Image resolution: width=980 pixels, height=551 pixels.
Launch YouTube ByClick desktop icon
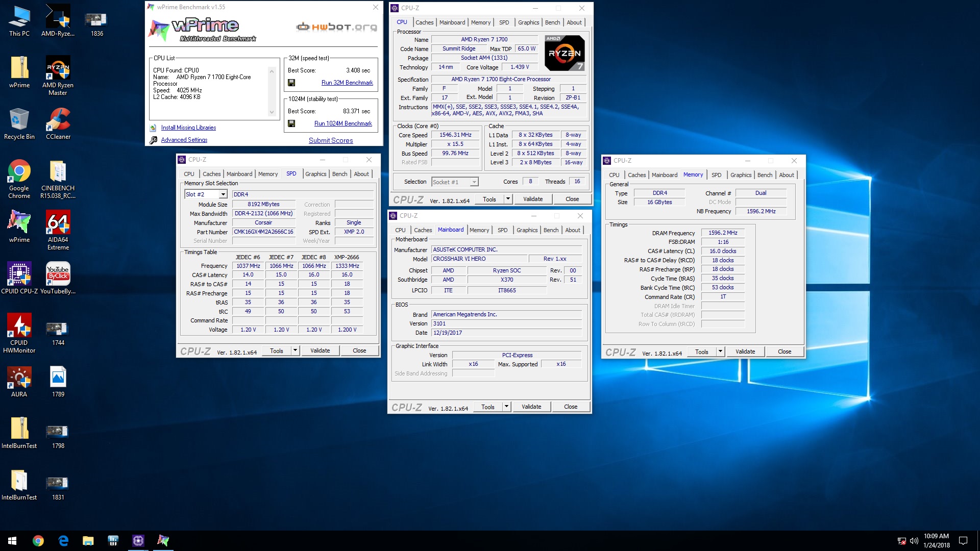coord(58,278)
